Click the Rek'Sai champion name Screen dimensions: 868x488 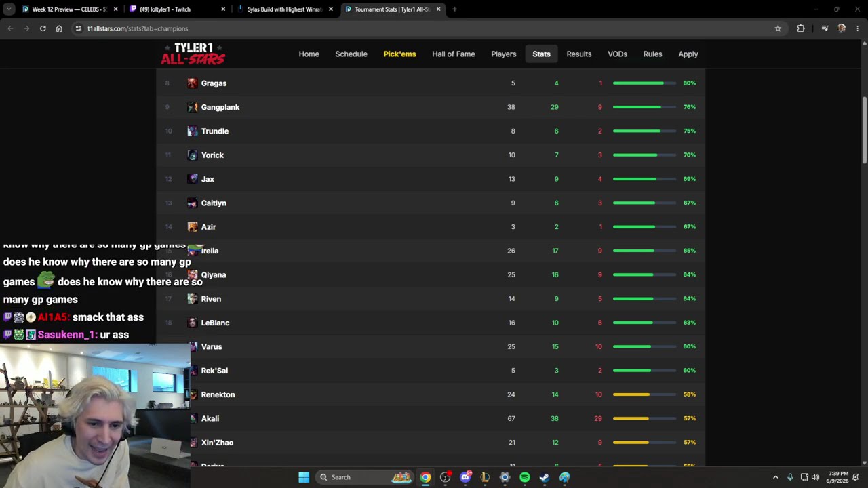[x=214, y=371]
